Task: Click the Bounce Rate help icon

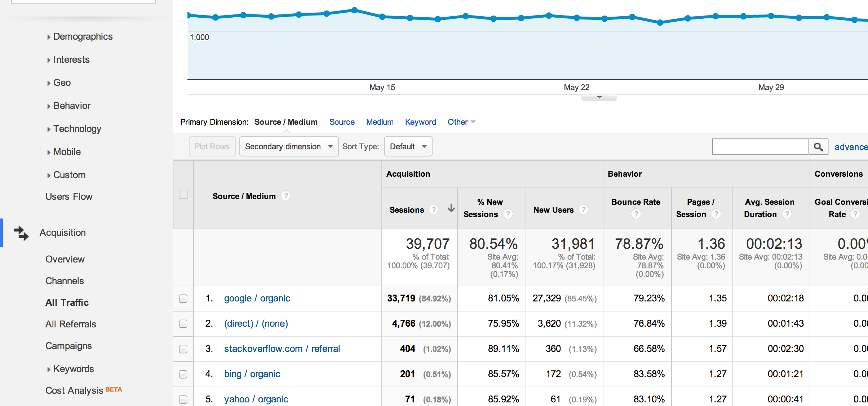Action: (x=635, y=213)
